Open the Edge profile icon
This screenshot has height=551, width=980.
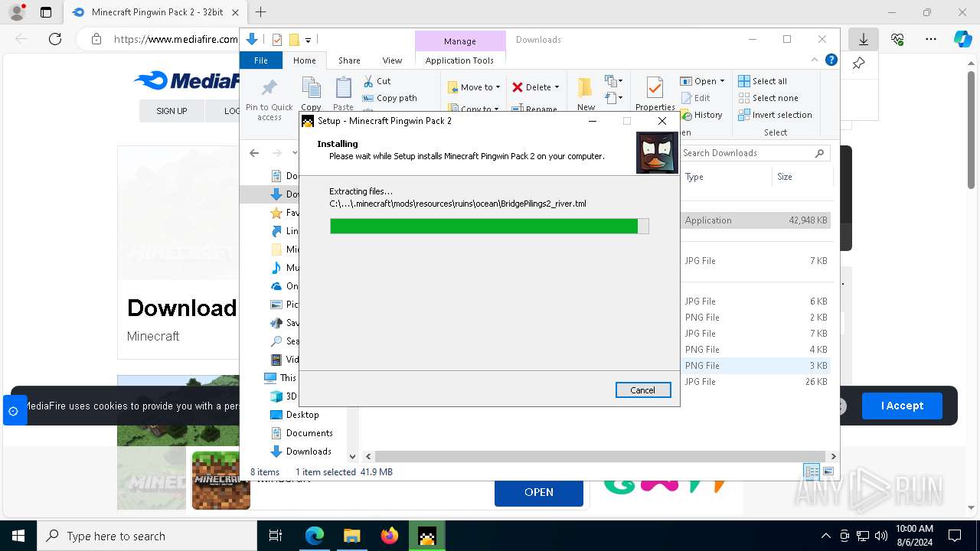(x=17, y=12)
